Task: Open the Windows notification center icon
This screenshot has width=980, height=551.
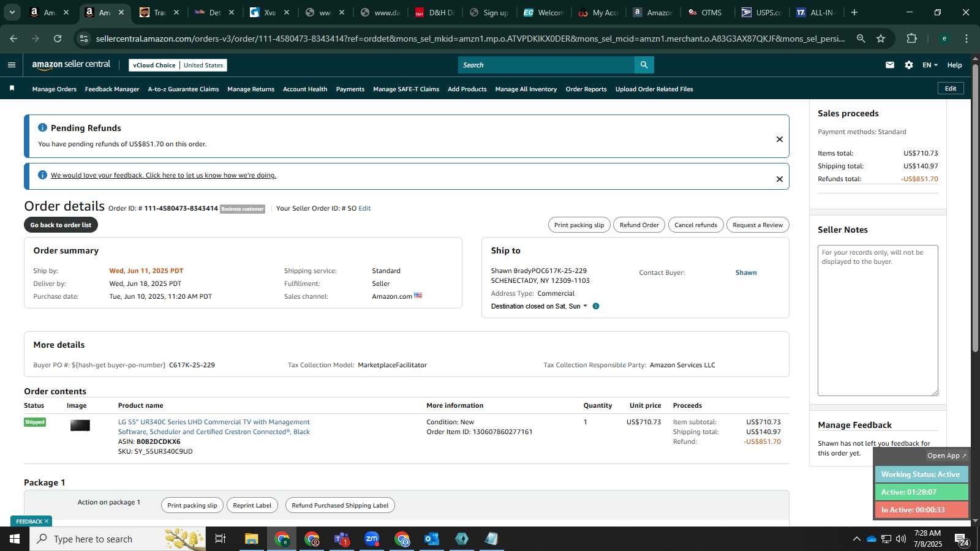Action: tap(961, 539)
